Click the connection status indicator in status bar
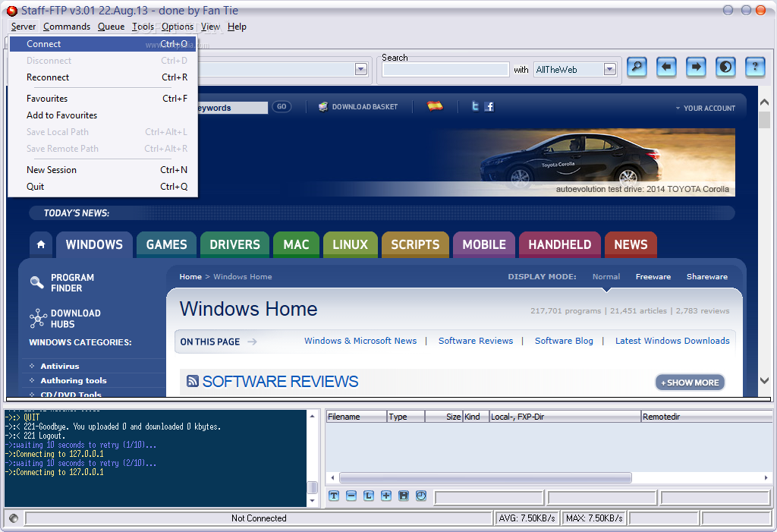The image size is (777, 532). click(x=14, y=518)
